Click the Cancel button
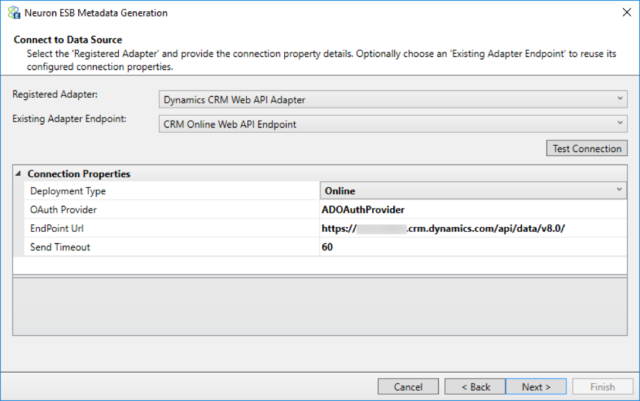640x401 pixels. [408, 386]
